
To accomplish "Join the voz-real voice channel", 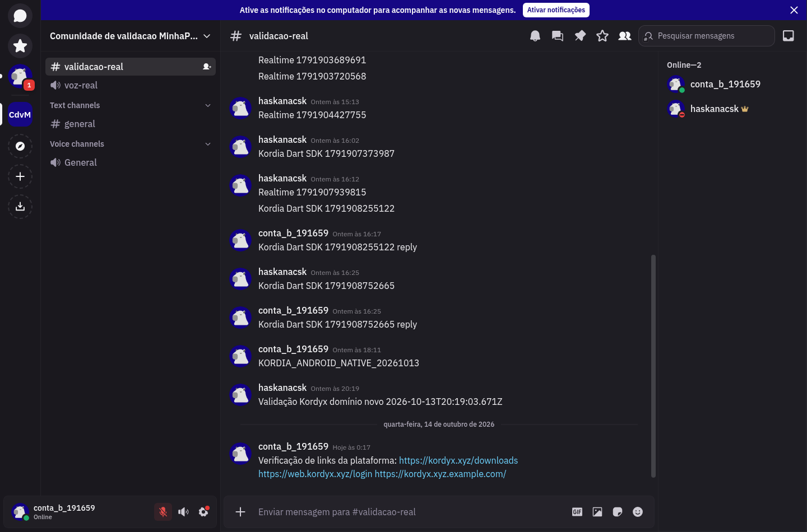I will (x=131, y=85).
